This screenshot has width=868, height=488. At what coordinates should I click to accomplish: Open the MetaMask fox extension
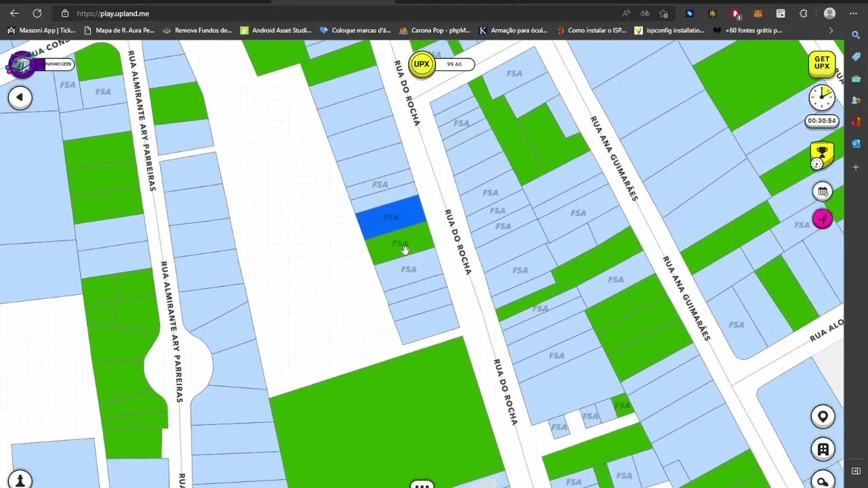point(758,13)
